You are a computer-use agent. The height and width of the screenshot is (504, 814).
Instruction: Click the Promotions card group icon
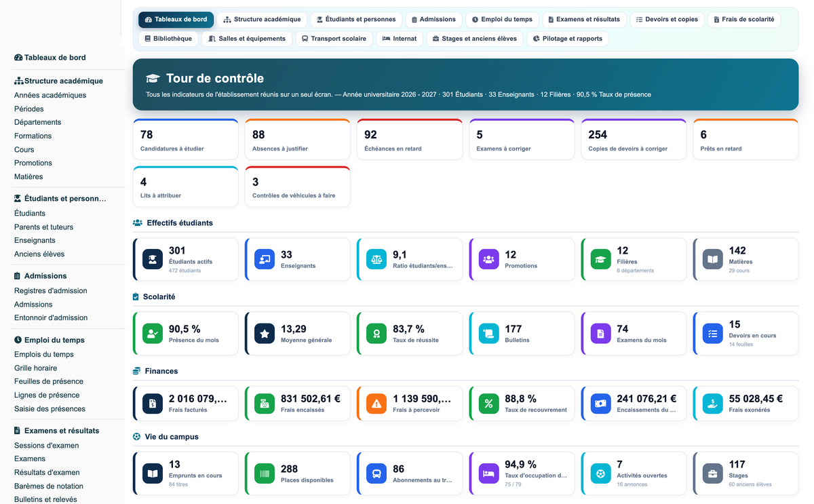click(488, 259)
